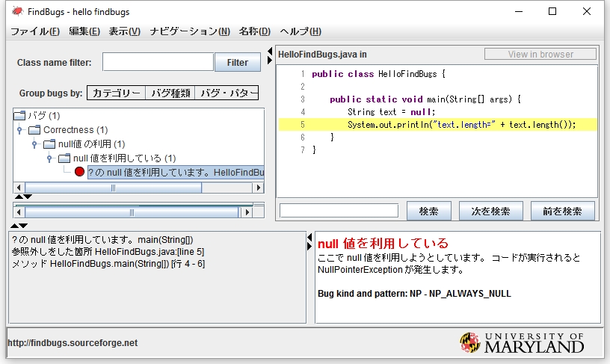The height and width of the screenshot is (364, 610).
Task: Click the bug tree horizontal scrollbar thumb
Action: pos(112,188)
